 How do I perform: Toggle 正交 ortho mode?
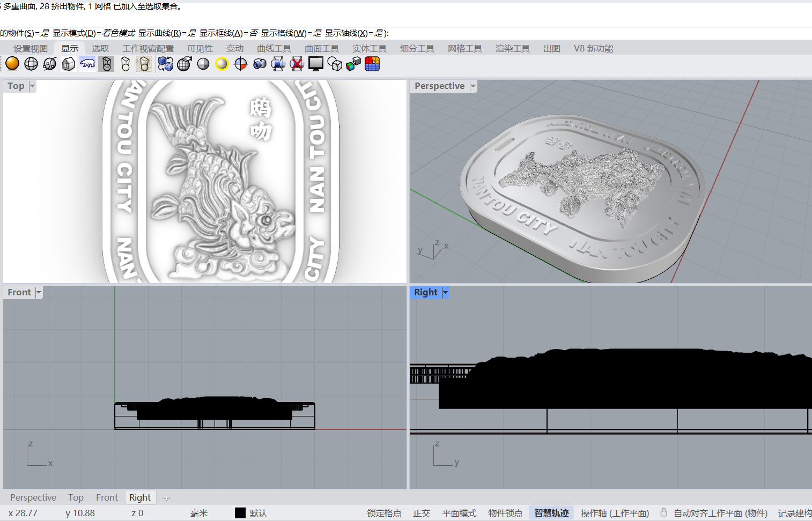click(x=422, y=513)
